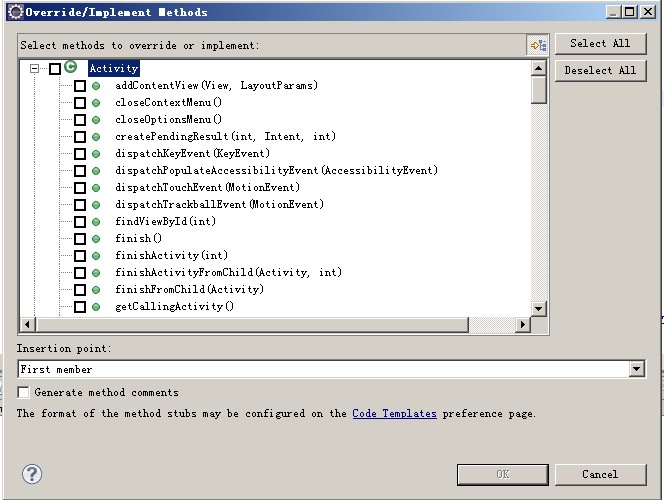Viewport: 664px width, 500px height.
Task: Select the dispatchPopulateAccessibilityEvent row text
Action: (x=276, y=171)
